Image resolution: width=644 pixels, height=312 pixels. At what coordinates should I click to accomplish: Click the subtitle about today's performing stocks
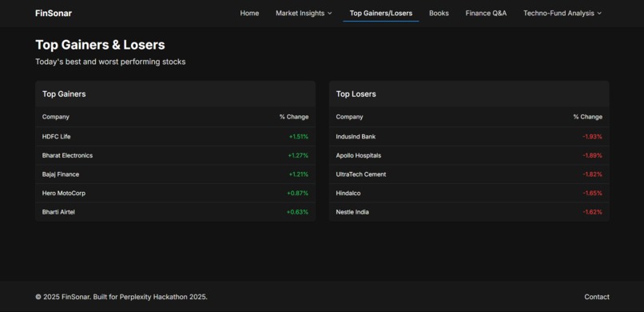pyautogui.click(x=110, y=62)
